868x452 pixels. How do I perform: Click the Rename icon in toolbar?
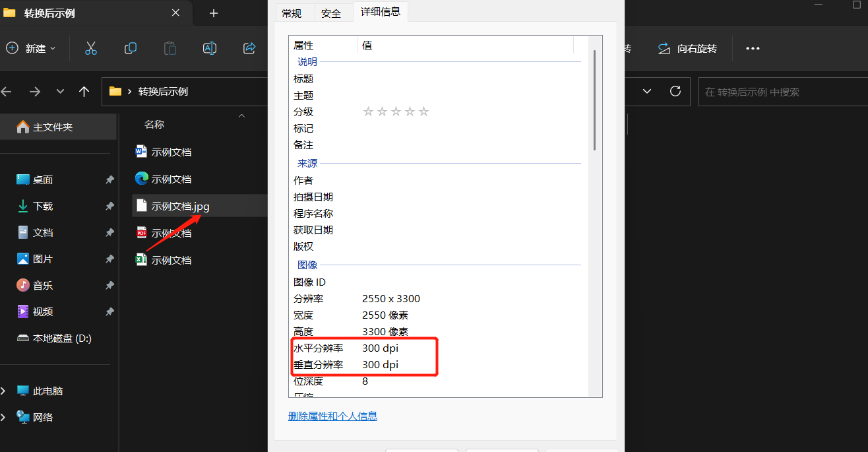click(210, 48)
